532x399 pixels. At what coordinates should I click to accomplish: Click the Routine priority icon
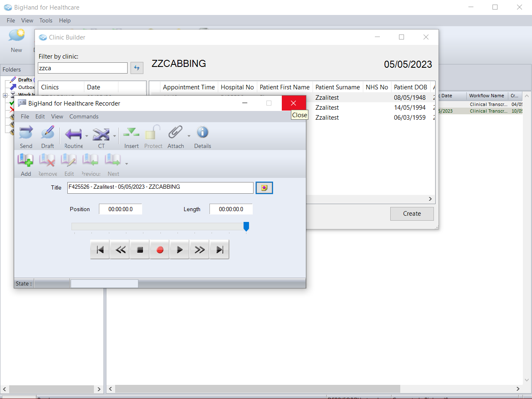pyautogui.click(x=74, y=134)
